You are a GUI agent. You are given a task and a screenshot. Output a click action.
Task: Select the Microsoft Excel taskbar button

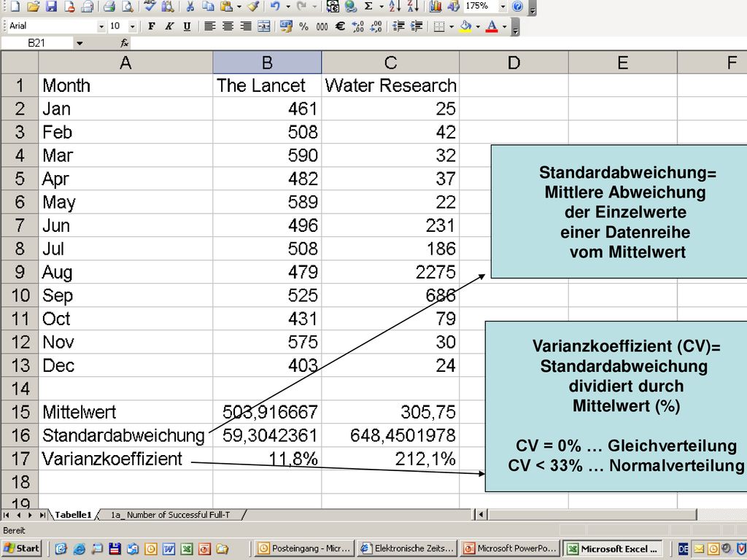coord(613,548)
